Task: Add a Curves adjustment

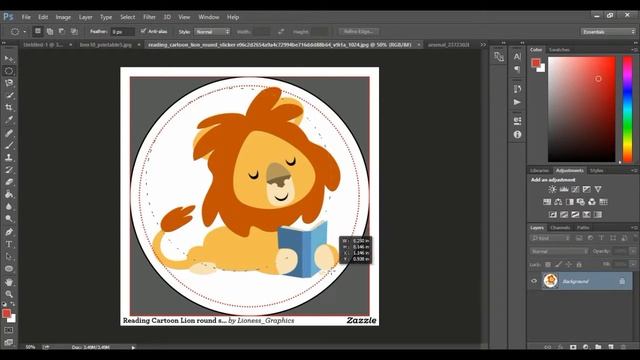Action: 575,189
